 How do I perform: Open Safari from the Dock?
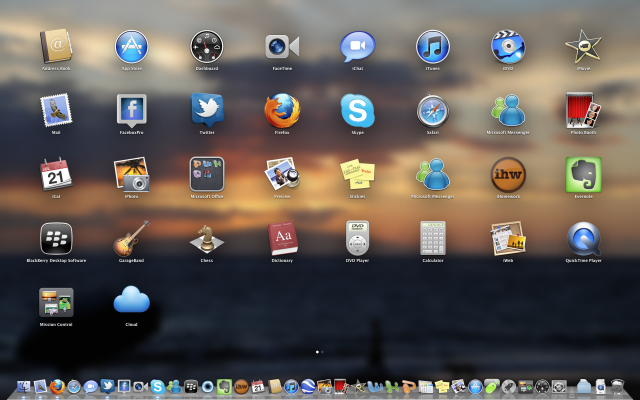pyautogui.click(x=74, y=386)
